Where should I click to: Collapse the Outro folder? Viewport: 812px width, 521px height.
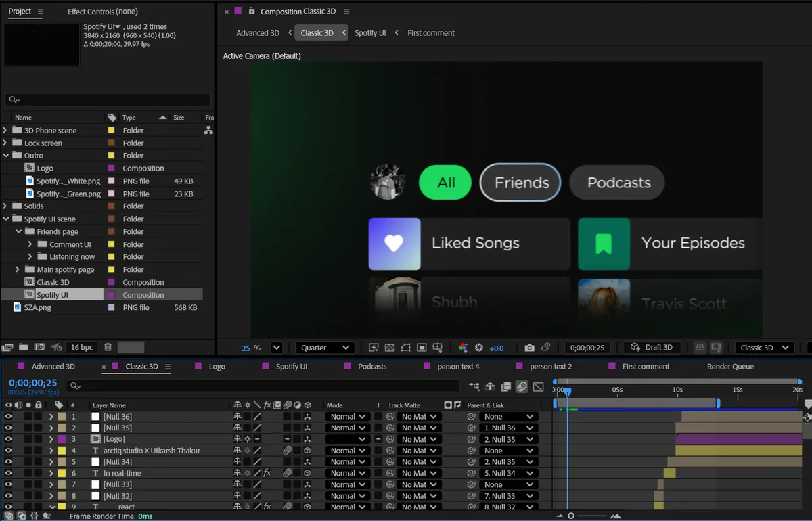click(x=6, y=156)
